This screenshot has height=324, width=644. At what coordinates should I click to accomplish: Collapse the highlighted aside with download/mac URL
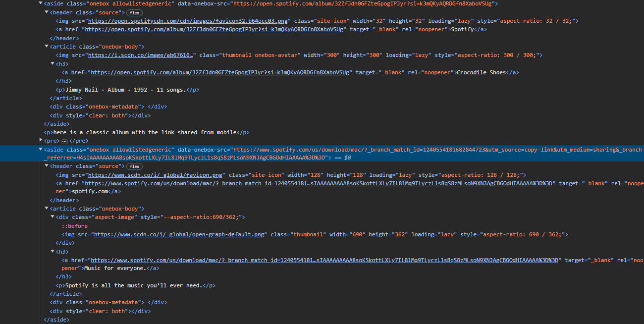[41, 149]
